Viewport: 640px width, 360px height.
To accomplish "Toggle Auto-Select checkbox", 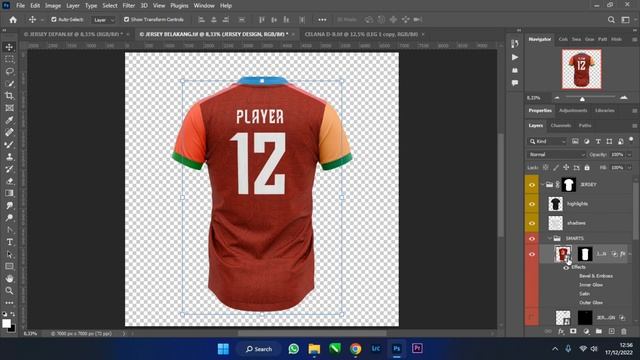I will 53,20.
